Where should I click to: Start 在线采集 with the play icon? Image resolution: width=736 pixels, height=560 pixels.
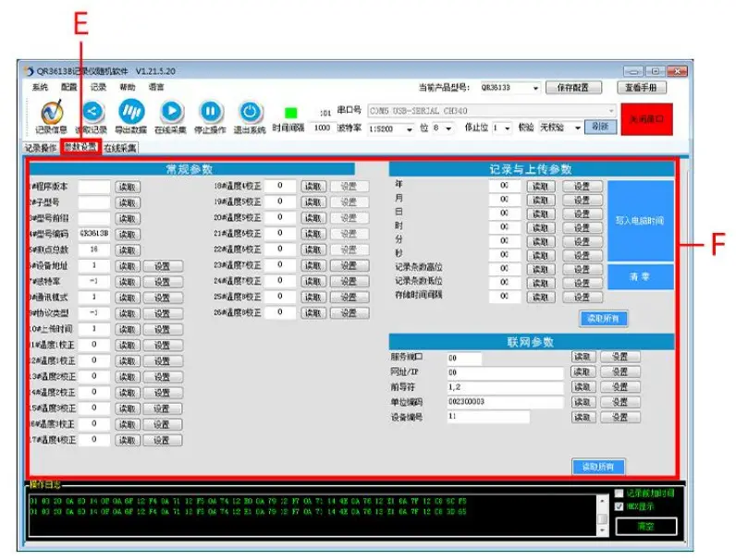point(171,111)
